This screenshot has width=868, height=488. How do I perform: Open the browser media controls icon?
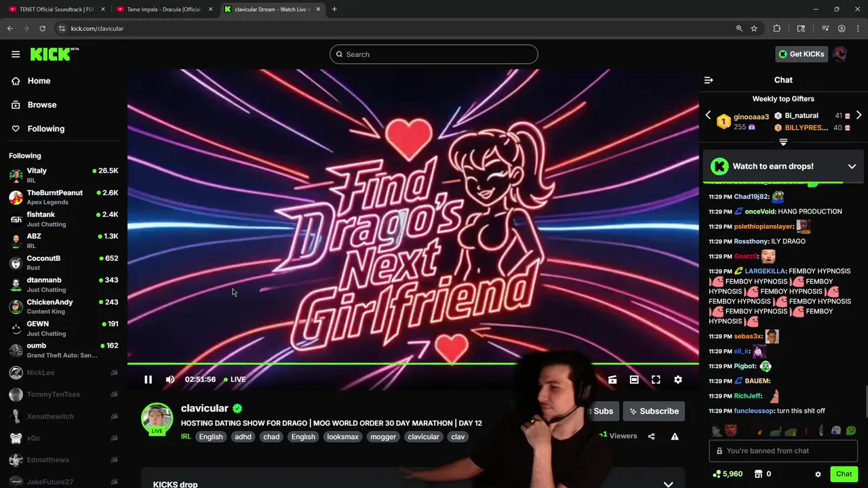coord(825,28)
